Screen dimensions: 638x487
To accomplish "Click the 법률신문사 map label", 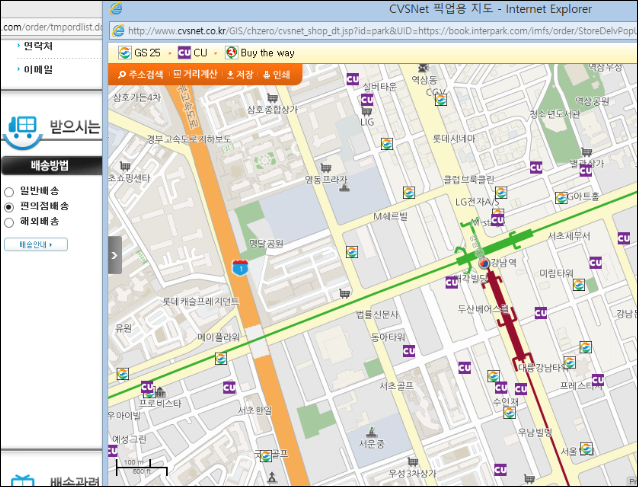I will [x=378, y=314].
